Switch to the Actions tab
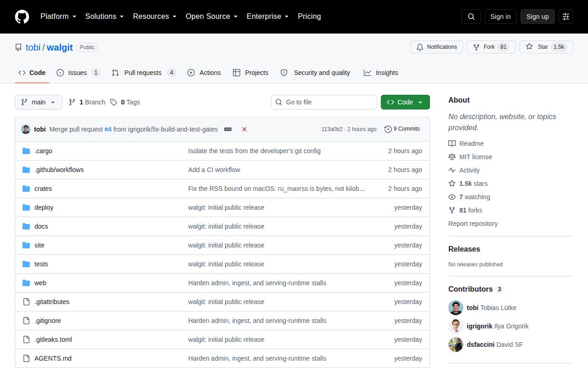 204,73
